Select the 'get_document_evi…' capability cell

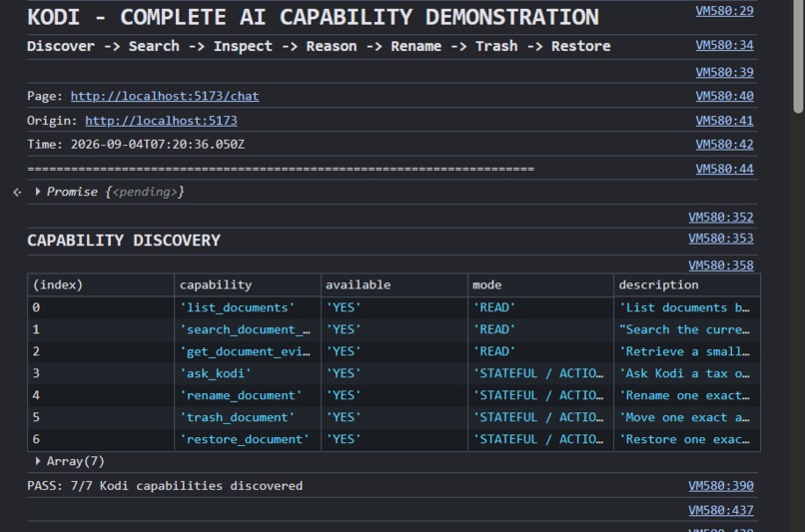tap(248, 351)
